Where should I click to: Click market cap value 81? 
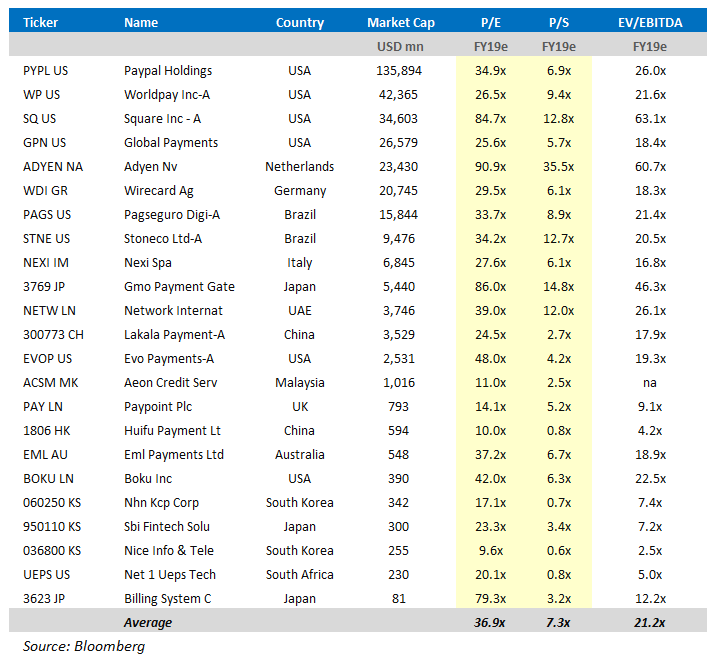pyautogui.click(x=398, y=599)
